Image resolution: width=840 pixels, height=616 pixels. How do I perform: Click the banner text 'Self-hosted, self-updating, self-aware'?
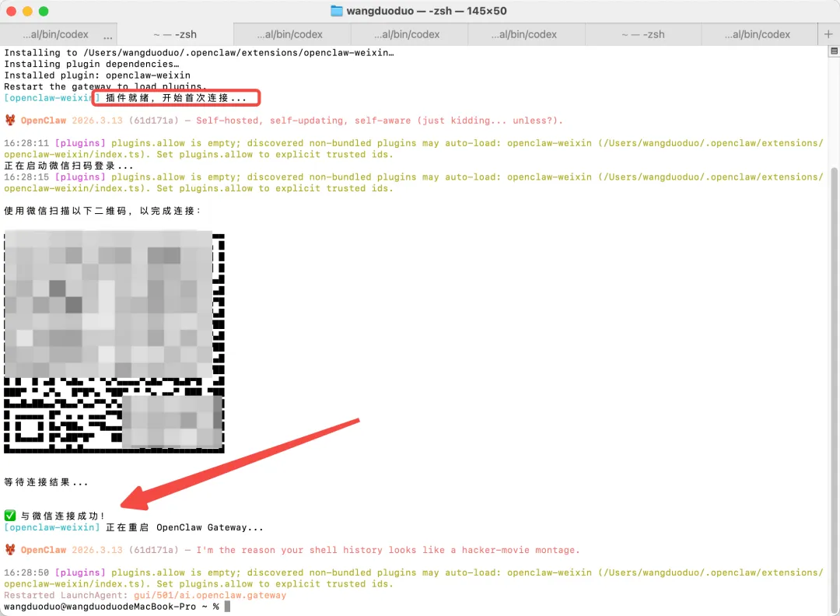[x=304, y=120]
